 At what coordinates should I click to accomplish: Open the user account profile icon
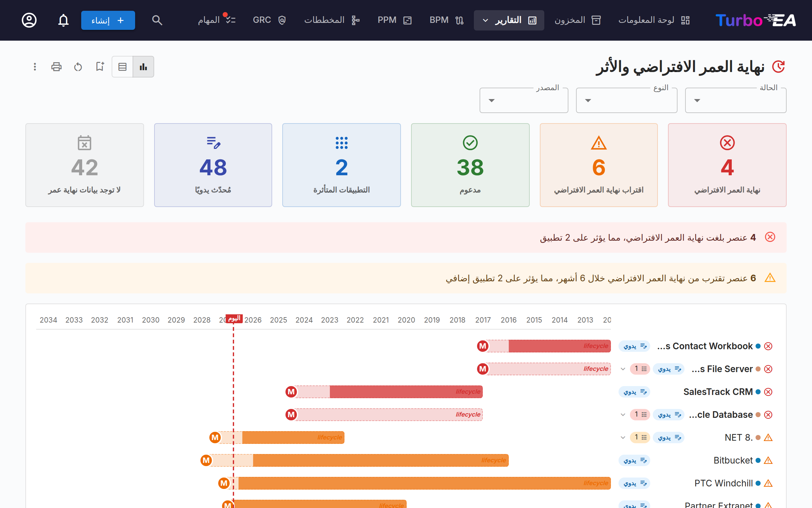point(29,20)
